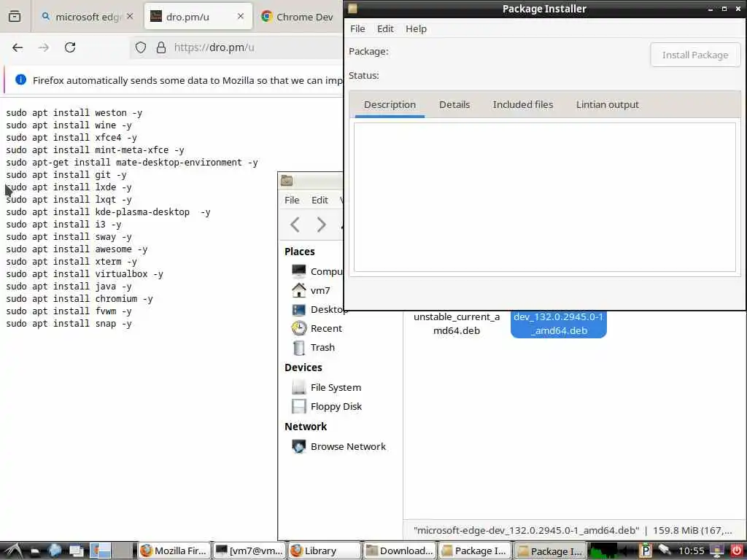
Task: Open File menu in Package Installer
Action: click(357, 28)
